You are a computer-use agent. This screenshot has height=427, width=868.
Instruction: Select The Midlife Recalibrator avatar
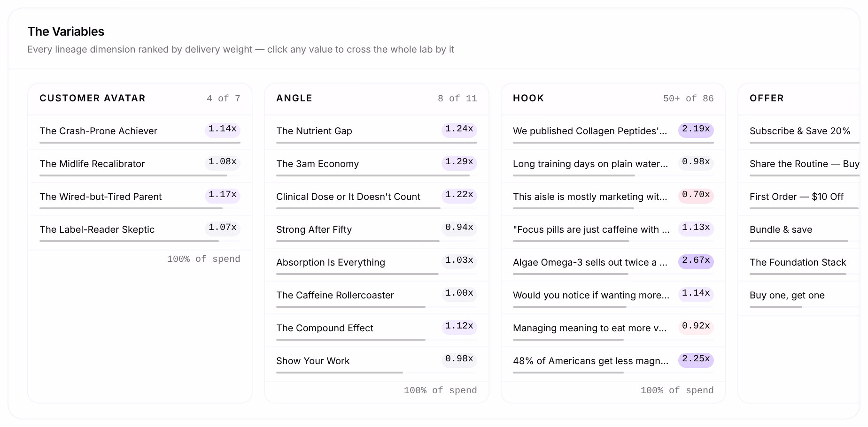click(x=140, y=165)
